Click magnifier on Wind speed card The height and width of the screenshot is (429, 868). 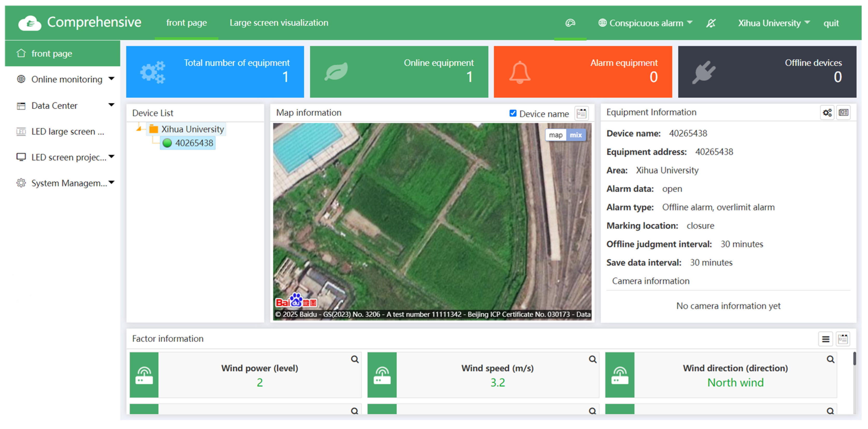click(x=592, y=359)
